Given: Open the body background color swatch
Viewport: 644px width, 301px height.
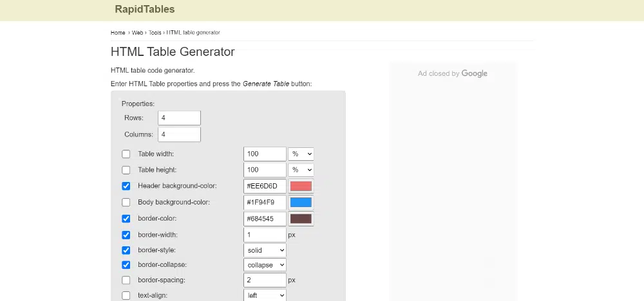Looking at the screenshot, I should pyautogui.click(x=301, y=203).
